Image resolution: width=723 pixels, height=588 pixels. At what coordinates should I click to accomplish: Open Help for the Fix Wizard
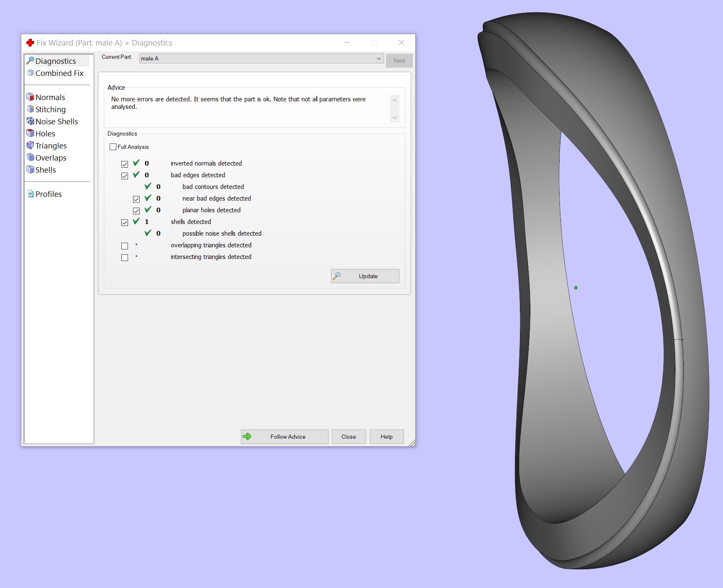click(x=387, y=437)
